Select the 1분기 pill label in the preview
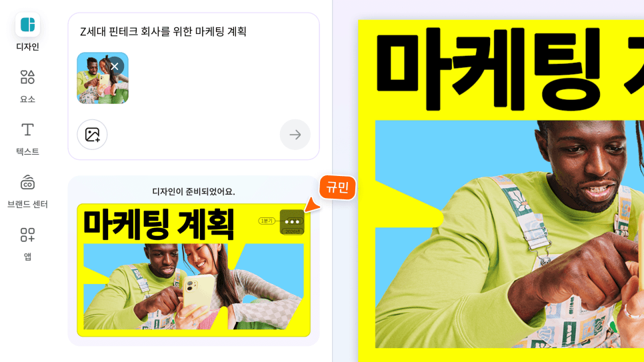 pos(267,221)
